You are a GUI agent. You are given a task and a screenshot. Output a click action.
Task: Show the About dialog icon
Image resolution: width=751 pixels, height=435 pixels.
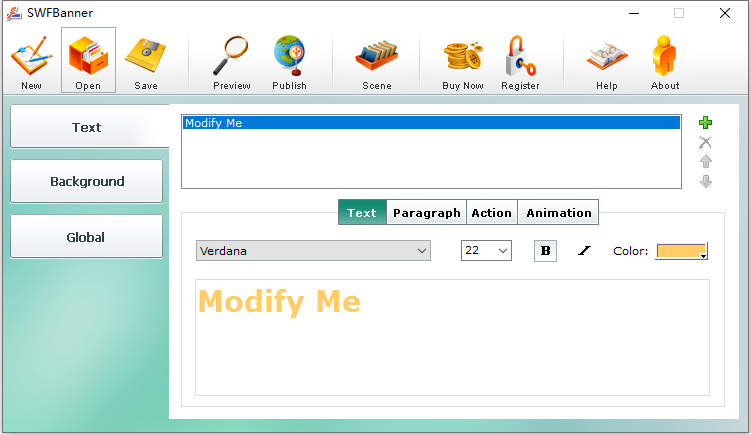click(665, 55)
